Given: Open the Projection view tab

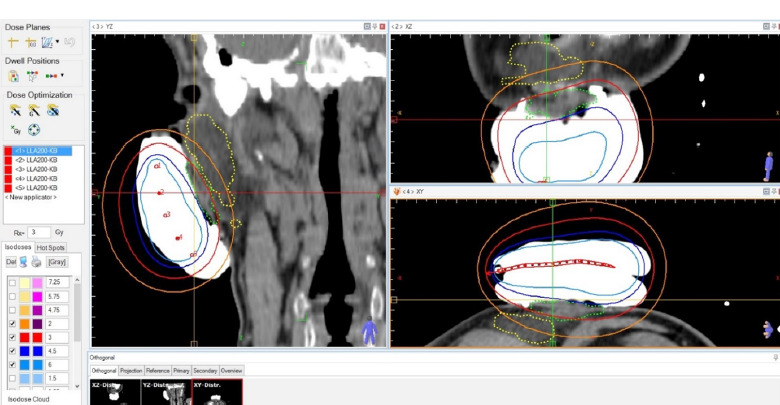Looking at the screenshot, I should (131, 370).
